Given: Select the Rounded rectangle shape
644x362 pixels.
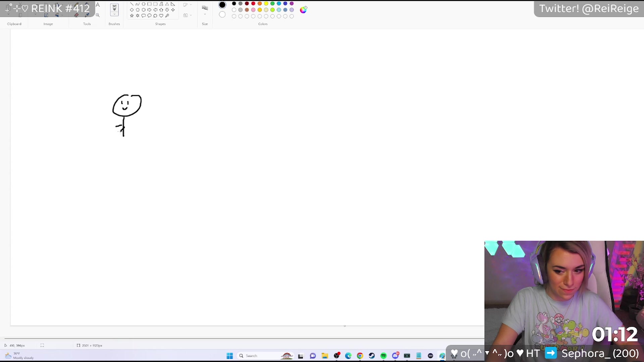Looking at the screenshot, I should coord(155,4).
